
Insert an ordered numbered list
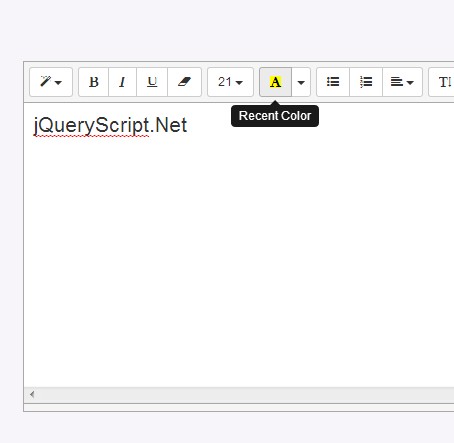click(366, 82)
